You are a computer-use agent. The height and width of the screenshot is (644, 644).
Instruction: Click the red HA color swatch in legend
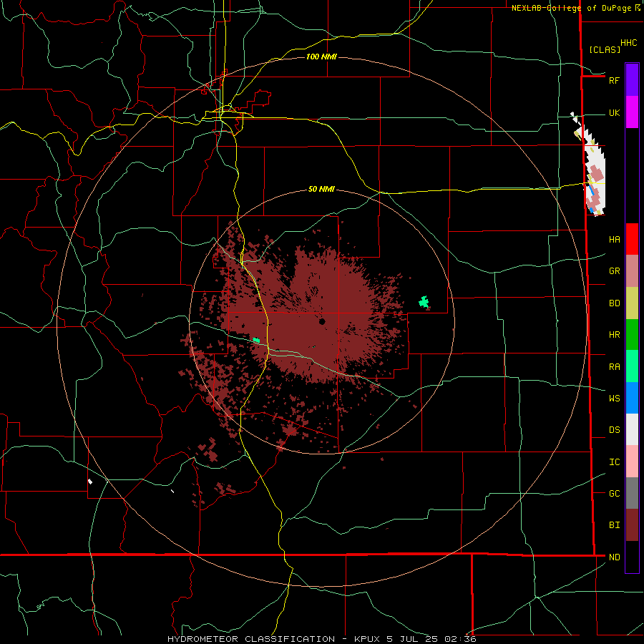[x=632, y=239]
